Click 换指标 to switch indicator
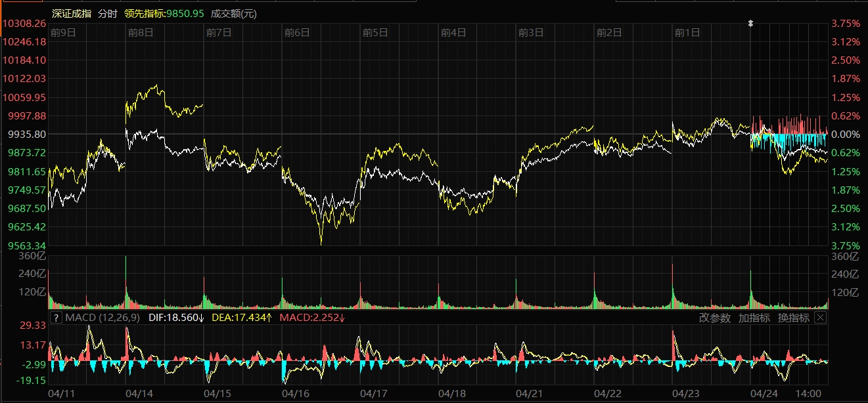This screenshot has width=868, height=403. point(794,318)
